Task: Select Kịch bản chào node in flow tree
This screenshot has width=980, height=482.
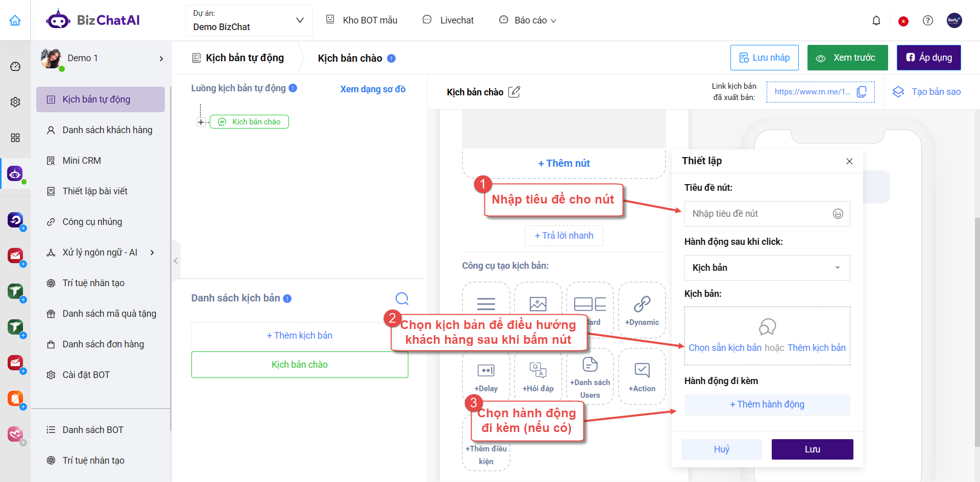Action: coord(250,122)
